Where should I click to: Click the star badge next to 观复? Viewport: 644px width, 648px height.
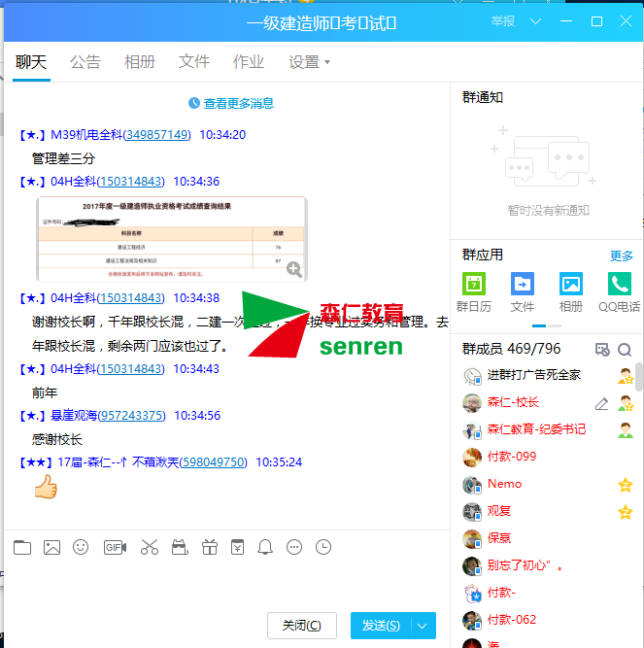click(626, 512)
